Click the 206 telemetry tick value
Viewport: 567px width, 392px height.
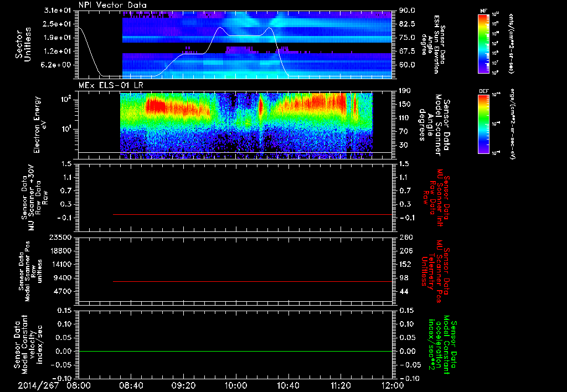[x=405, y=251]
